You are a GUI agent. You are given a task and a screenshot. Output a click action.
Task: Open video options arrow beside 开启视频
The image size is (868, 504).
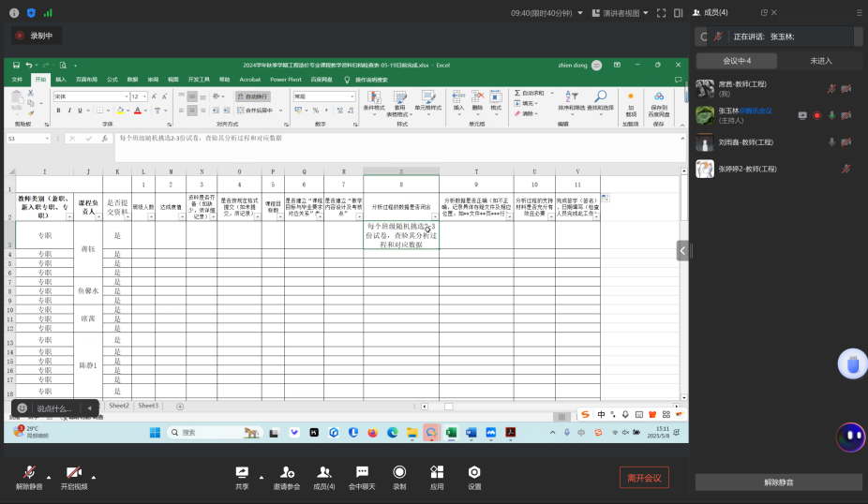point(94,477)
